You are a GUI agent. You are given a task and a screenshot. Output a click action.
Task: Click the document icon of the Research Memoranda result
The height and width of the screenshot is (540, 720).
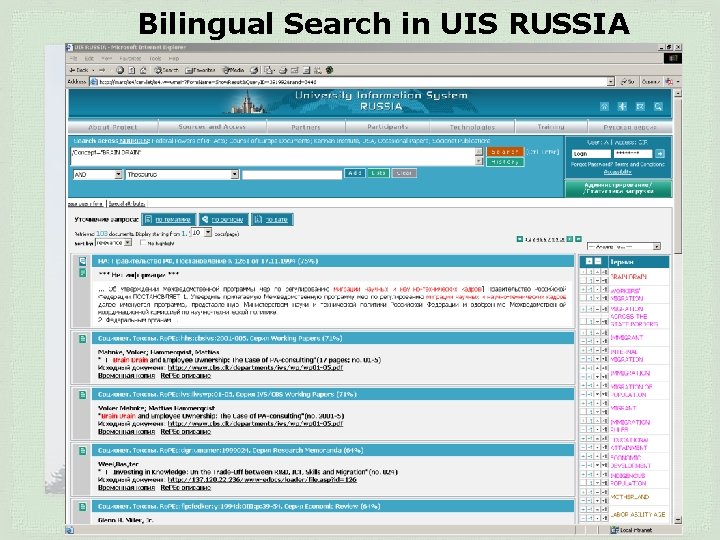point(83,451)
